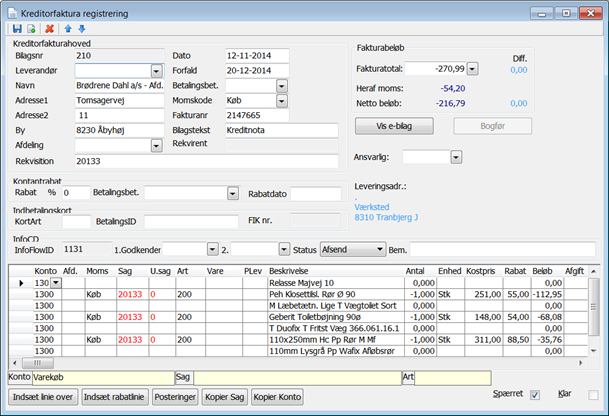Click the red X delete icon
This screenshot has height=416, width=609.
tap(49, 30)
